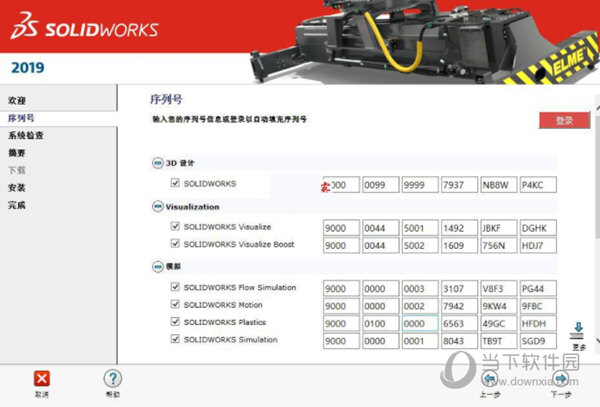This screenshot has height=407, width=600.
Task: Click Visualize serial field containing 1492
Action: 460,228
